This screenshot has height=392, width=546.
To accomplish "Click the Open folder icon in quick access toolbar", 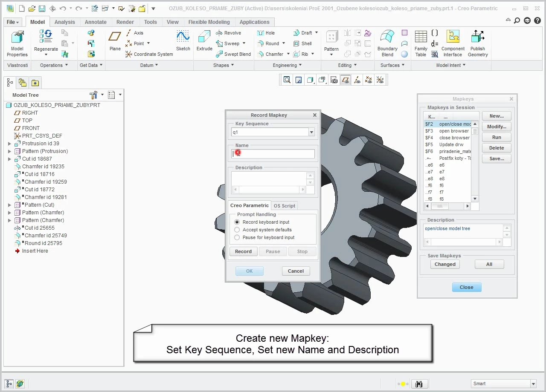I will pos(32,9).
